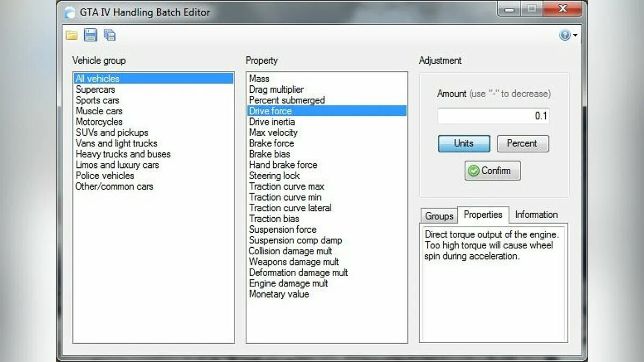This screenshot has height=362, width=644.
Task: Select the Engine damage mult property
Action: (327, 283)
